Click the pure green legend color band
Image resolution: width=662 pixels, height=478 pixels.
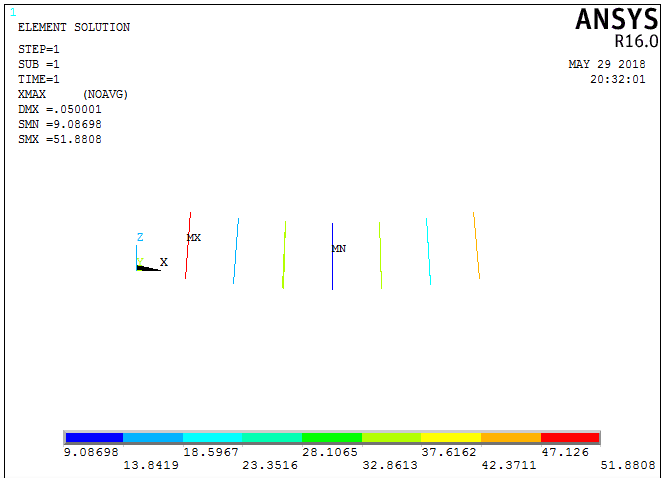[332, 437]
